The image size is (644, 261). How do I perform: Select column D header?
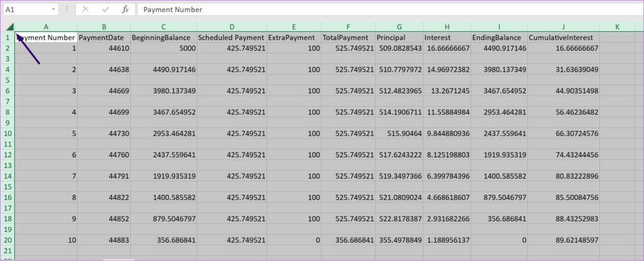pos(231,27)
